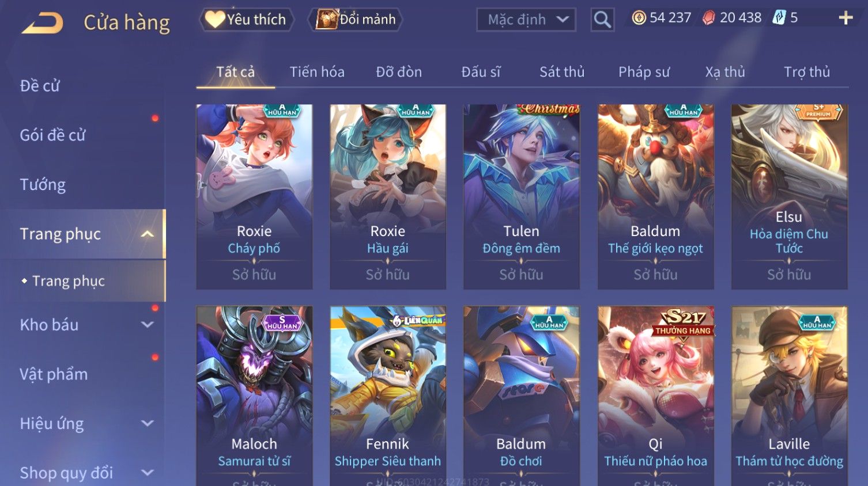The width and height of the screenshot is (868, 486).
Task: Open Đổi mảnh fragment exchange
Action: coord(355,20)
